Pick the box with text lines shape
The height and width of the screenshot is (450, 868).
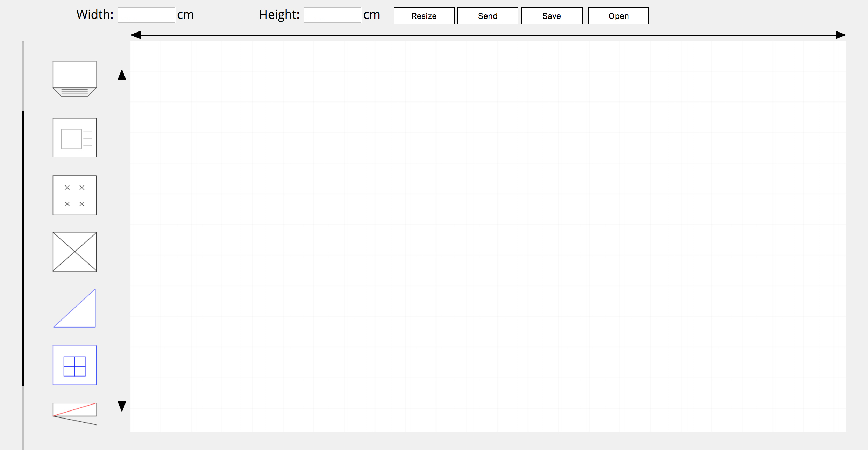coord(74,138)
